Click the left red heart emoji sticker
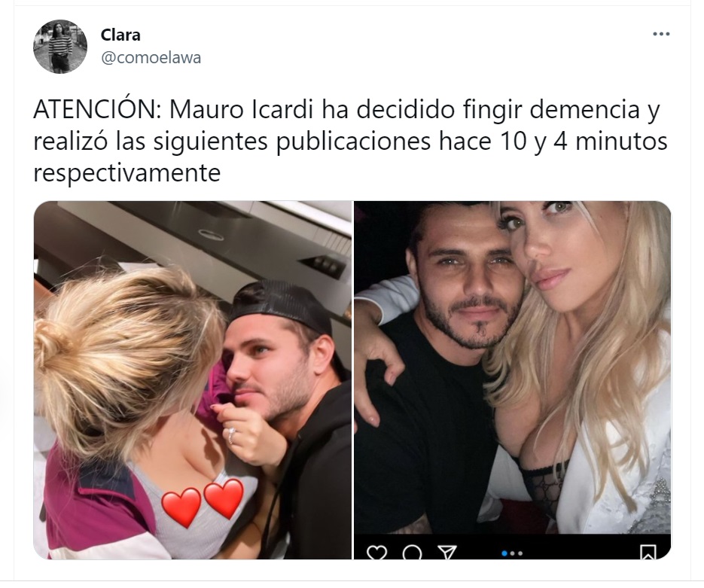 click(181, 507)
